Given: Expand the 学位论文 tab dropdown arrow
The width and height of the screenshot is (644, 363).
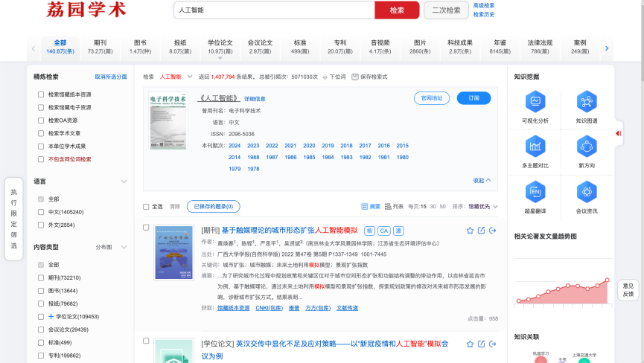Looking at the screenshot, I should coord(220,58).
